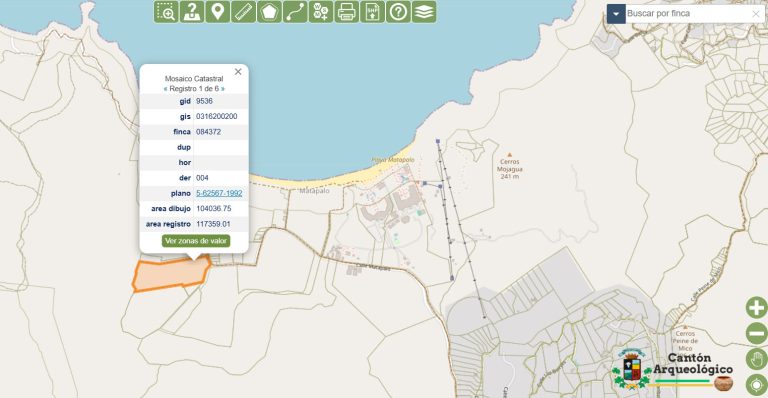Activate the identify feature query tool

(x=192, y=12)
